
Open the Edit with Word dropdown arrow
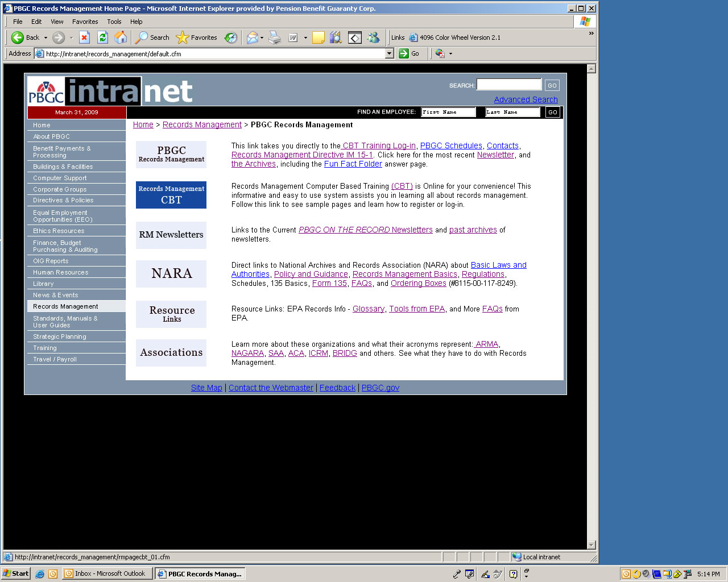point(305,38)
